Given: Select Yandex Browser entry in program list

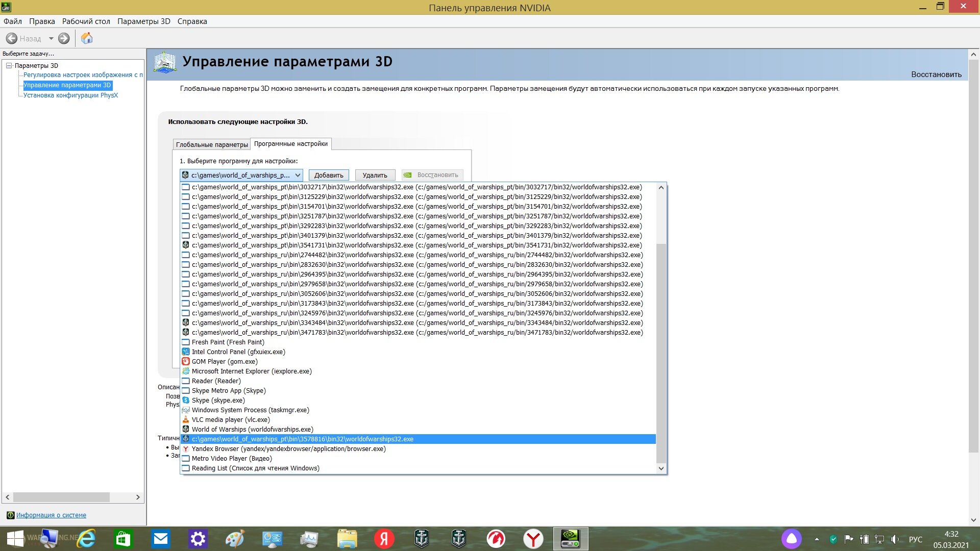Looking at the screenshot, I should tap(418, 449).
